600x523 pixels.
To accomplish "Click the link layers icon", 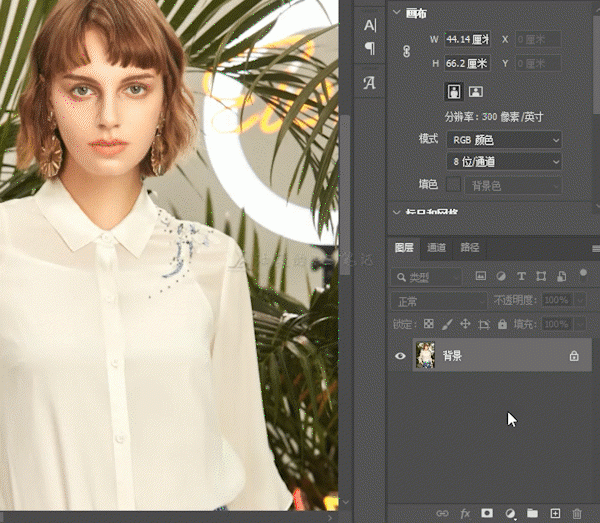I will click(442, 513).
